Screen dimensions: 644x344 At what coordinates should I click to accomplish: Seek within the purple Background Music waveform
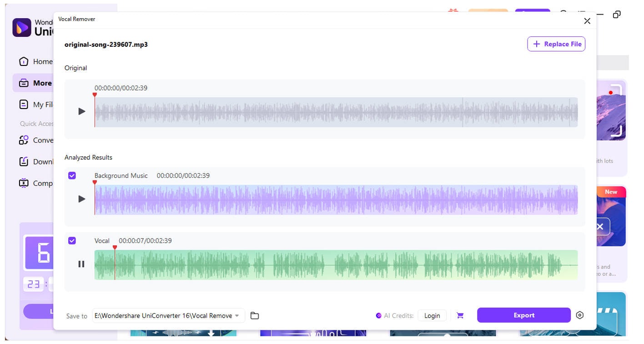pos(336,200)
